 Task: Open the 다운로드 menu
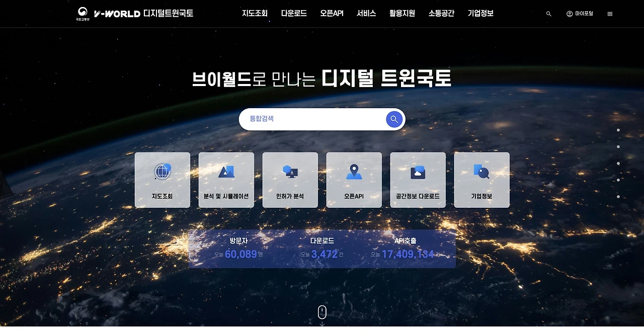pos(294,14)
